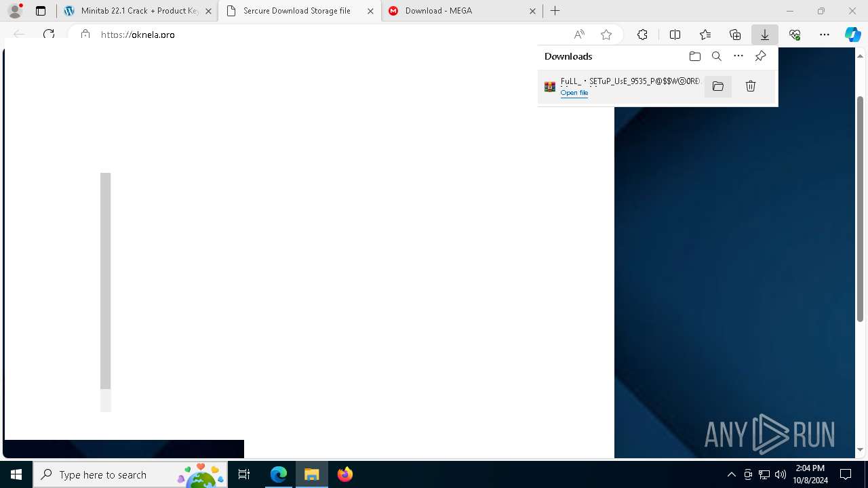Open the tab actions menu icon
This screenshot has width=868, height=488.
click(41, 11)
